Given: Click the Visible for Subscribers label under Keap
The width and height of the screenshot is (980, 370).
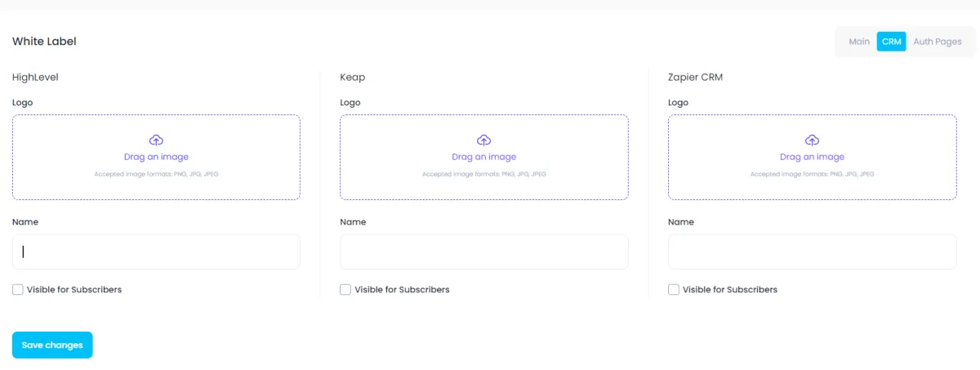Looking at the screenshot, I should pos(402,290).
